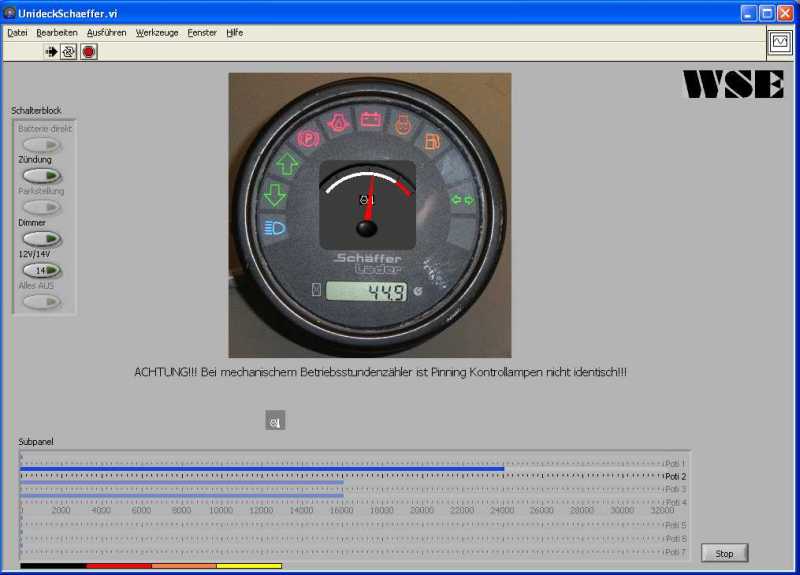
Task: Select the fuel pump indicator lamp
Action: [x=433, y=141]
